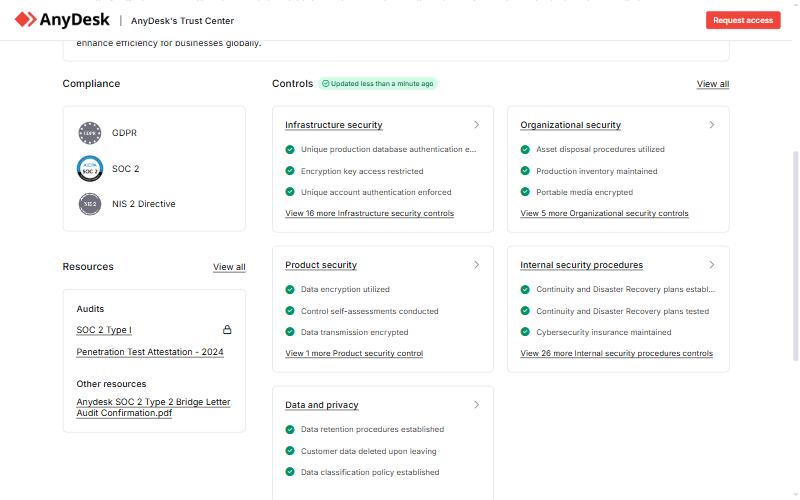Open the Product security heading link

tap(321, 265)
